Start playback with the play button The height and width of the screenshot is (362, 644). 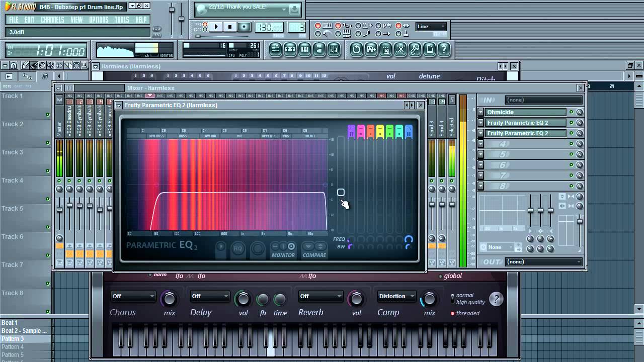(215, 27)
